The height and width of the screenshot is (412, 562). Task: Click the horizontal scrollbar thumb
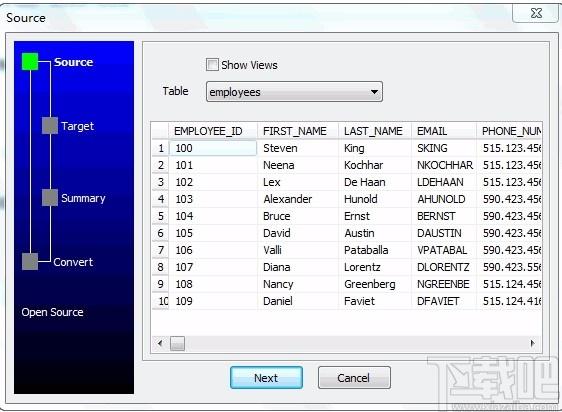(177, 344)
